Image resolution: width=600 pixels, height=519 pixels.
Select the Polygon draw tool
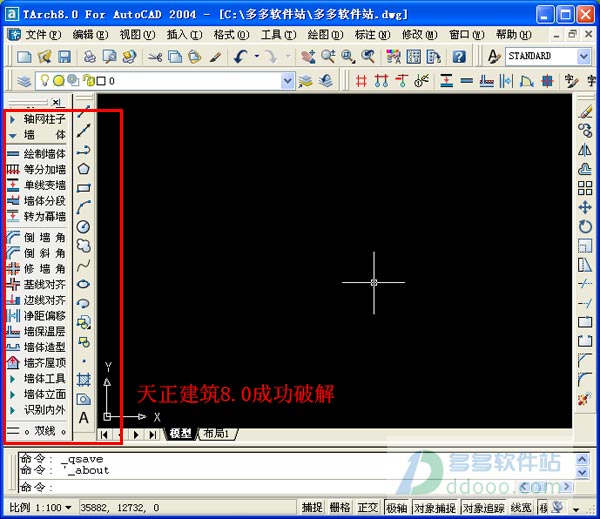84,169
